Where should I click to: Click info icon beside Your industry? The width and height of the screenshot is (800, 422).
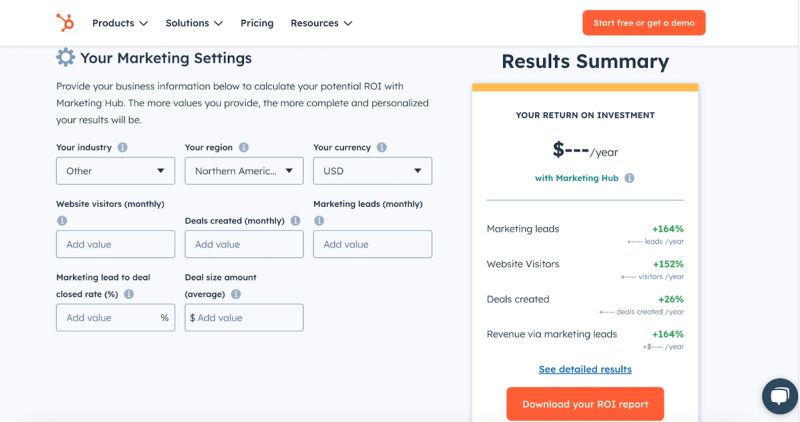click(x=122, y=147)
